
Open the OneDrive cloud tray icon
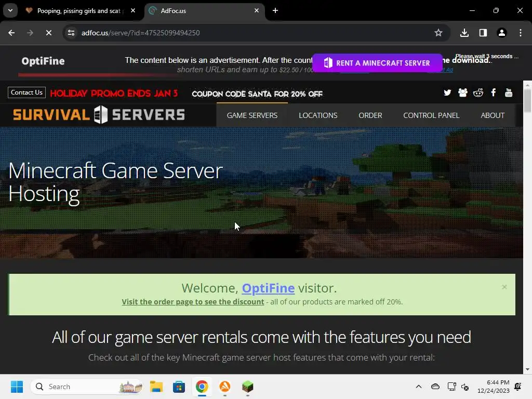coord(435,387)
